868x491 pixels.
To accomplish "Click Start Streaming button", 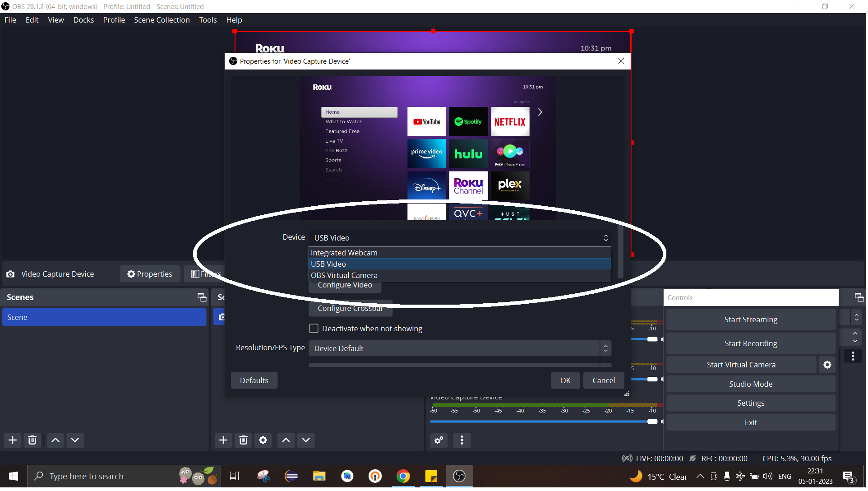I will coord(752,320).
